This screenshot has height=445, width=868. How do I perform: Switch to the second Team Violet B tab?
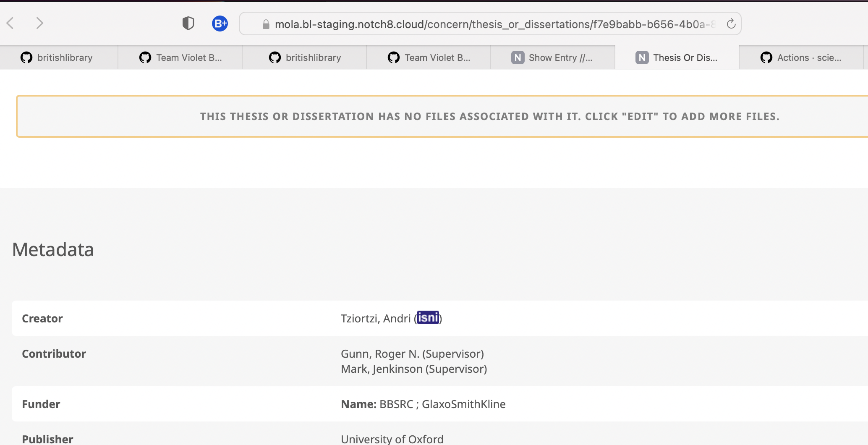[428, 57]
